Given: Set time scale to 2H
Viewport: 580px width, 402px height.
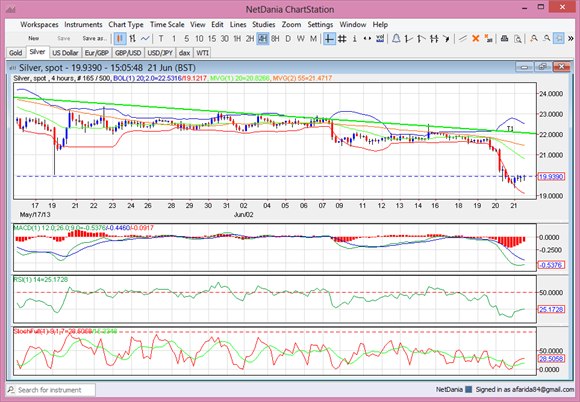Looking at the screenshot, I should (x=250, y=38).
